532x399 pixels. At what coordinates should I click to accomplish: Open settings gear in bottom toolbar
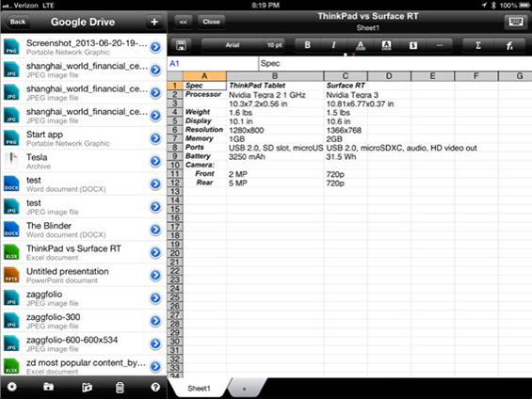click(x=12, y=387)
